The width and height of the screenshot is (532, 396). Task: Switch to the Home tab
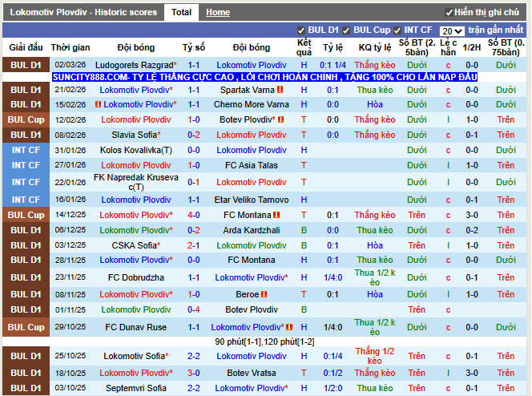click(218, 13)
